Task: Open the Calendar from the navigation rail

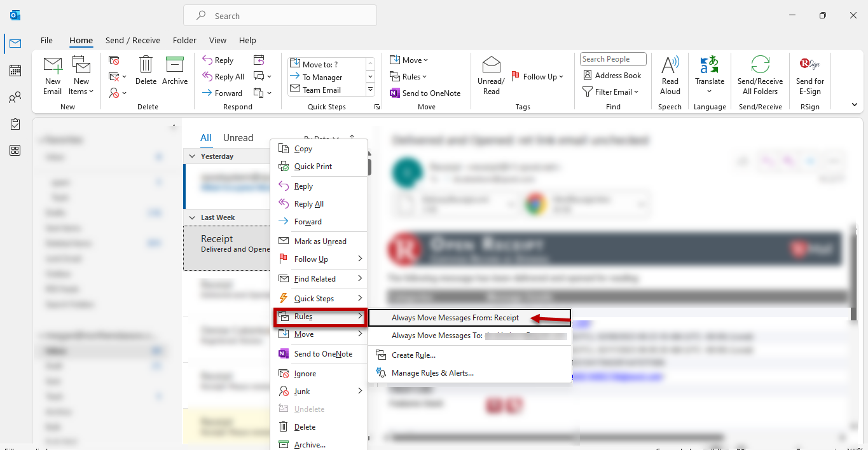Action: [15, 70]
